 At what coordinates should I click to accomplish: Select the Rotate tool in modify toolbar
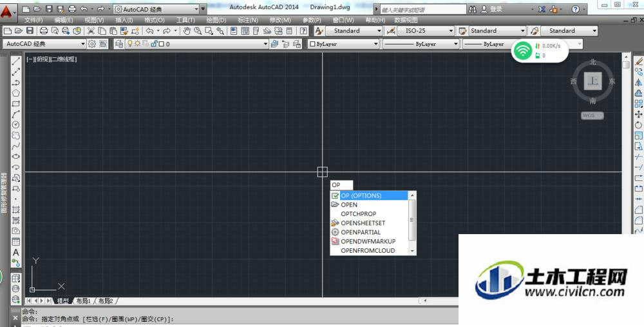[x=638, y=124]
